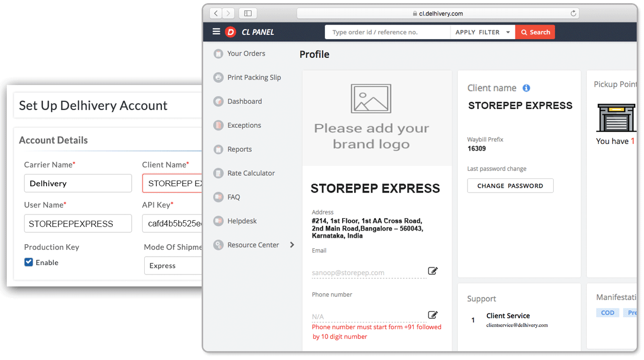Expand the Resource Center submenu chevron
This screenshot has height=360, width=644.
(292, 245)
